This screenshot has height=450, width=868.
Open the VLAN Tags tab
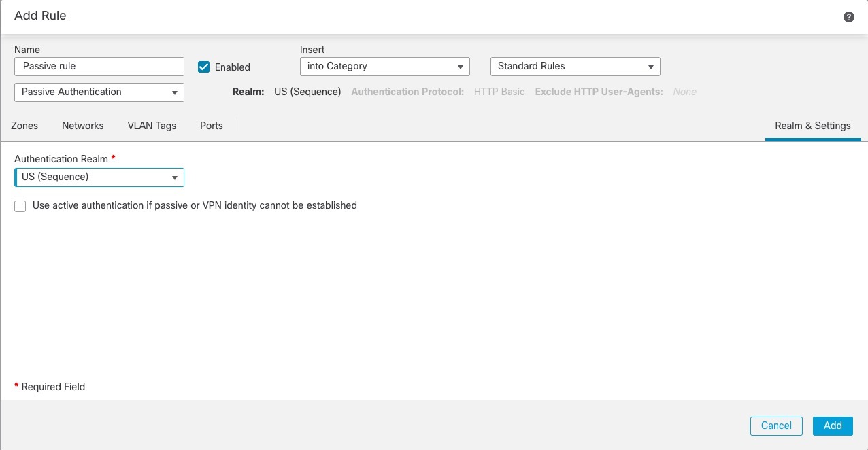(x=152, y=126)
